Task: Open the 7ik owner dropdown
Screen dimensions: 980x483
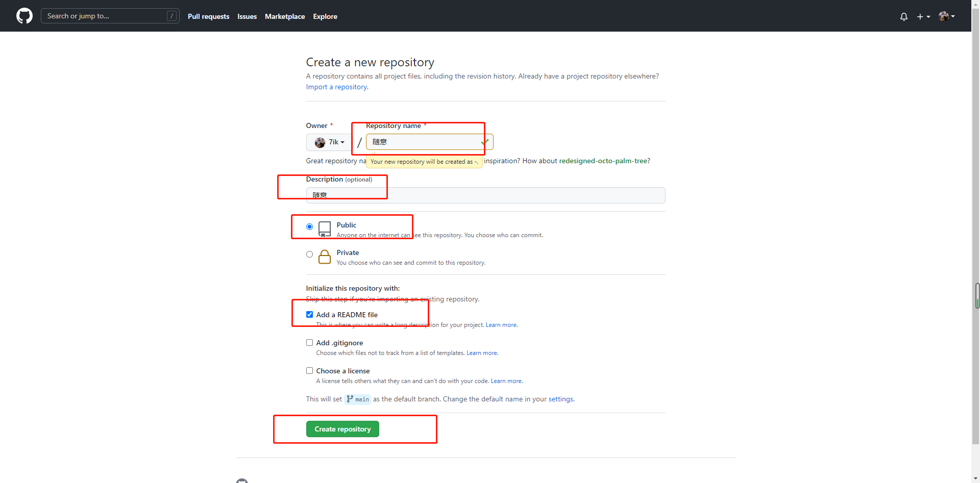Action: pyautogui.click(x=329, y=142)
